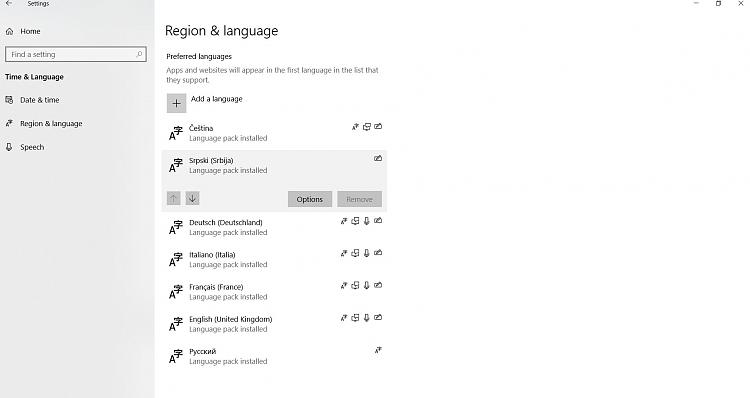Select the English (United Kingdom) language row
Image resolution: width=750 pixels, height=398 pixels.
pyautogui.click(x=275, y=324)
